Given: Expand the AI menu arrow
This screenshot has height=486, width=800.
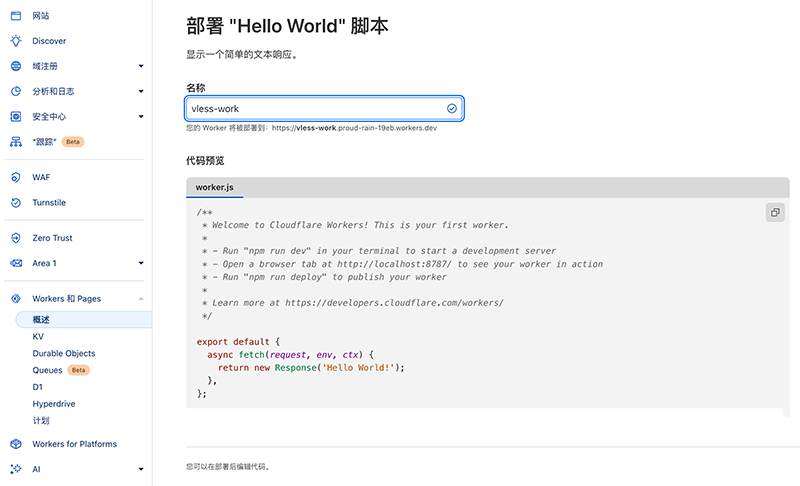Looking at the screenshot, I should click(141, 469).
